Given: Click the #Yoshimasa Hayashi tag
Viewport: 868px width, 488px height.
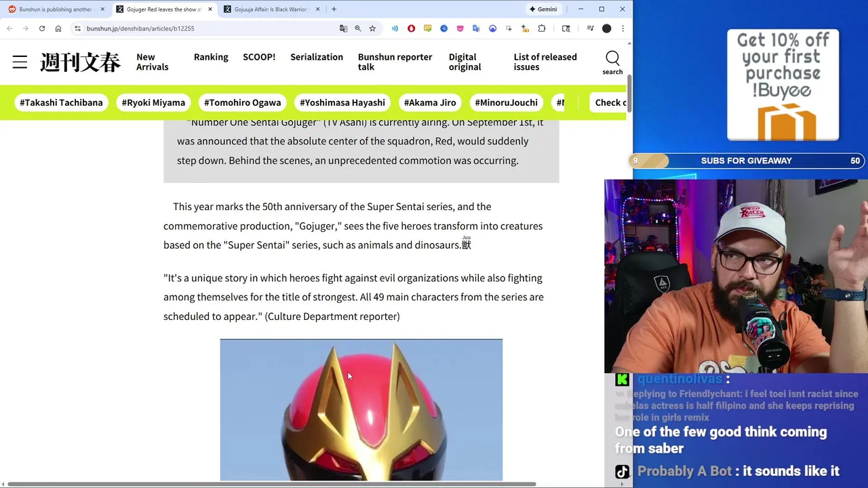Looking at the screenshot, I should point(342,102).
